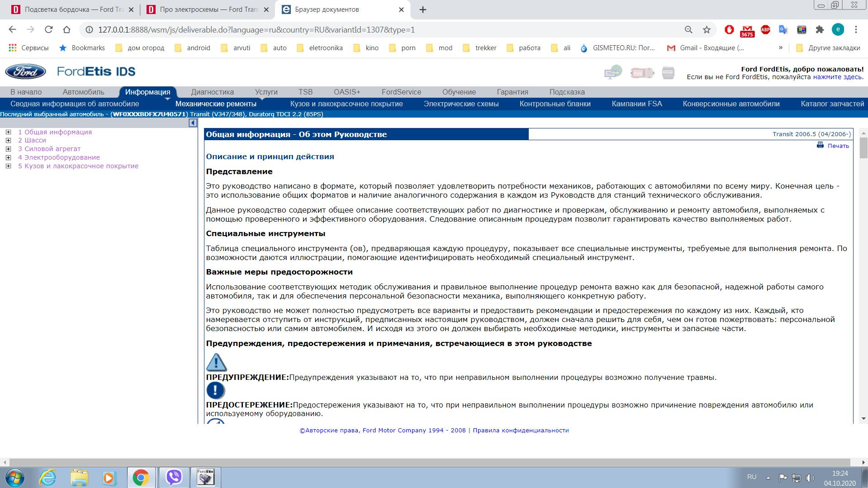
Task: Open Правила конфиденциальности link
Action: [521, 430]
